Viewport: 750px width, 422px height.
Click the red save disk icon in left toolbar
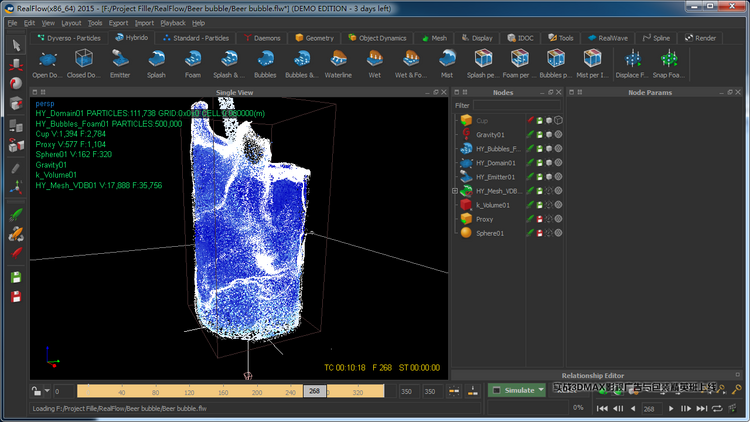pyautogui.click(x=16, y=297)
